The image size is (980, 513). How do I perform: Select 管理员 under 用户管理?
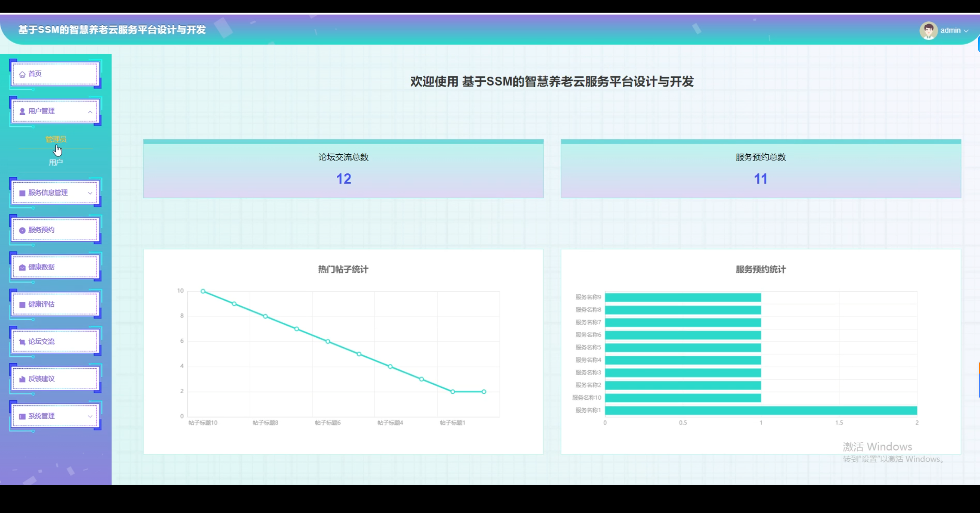(x=56, y=139)
